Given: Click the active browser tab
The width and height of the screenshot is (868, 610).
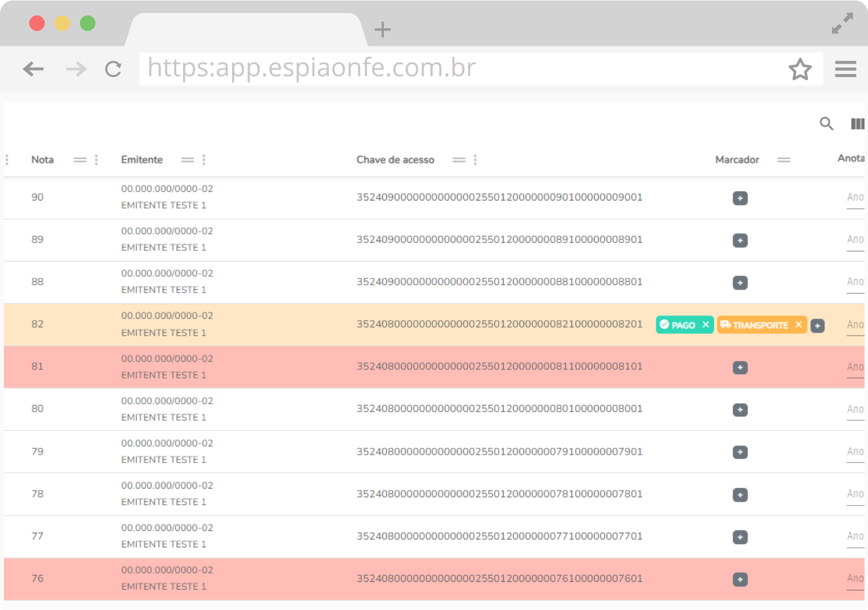Looking at the screenshot, I should pyautogui.click(x=246, y=29).
